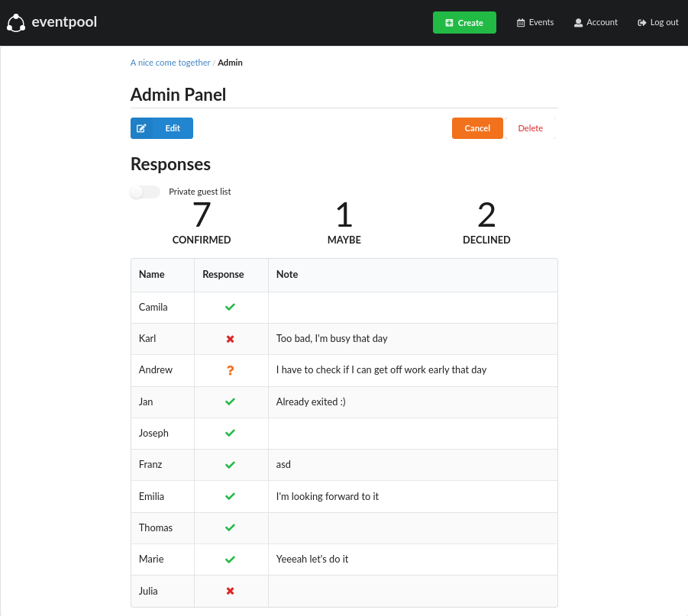Screen dimensions: 688x616
Task: Click Camila's green confirmed checkmark
Action: [x=230, y=307]
